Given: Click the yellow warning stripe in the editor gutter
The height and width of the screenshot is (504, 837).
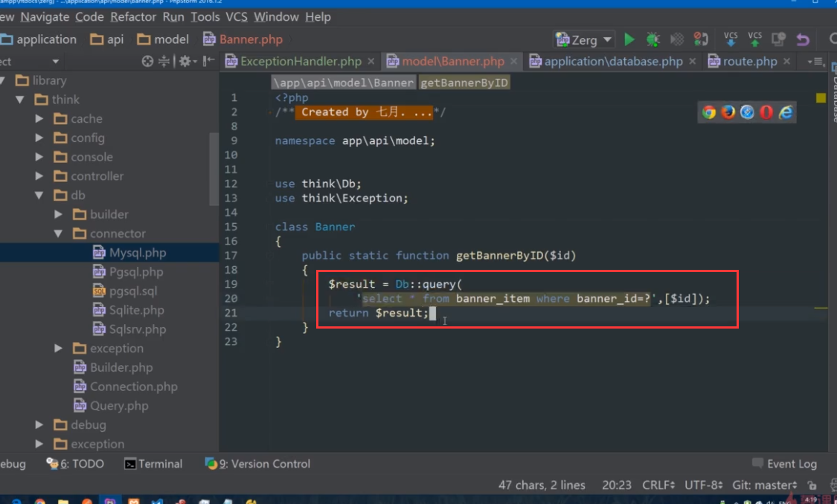Looking at the screenshot, I should tap(821, 308).
